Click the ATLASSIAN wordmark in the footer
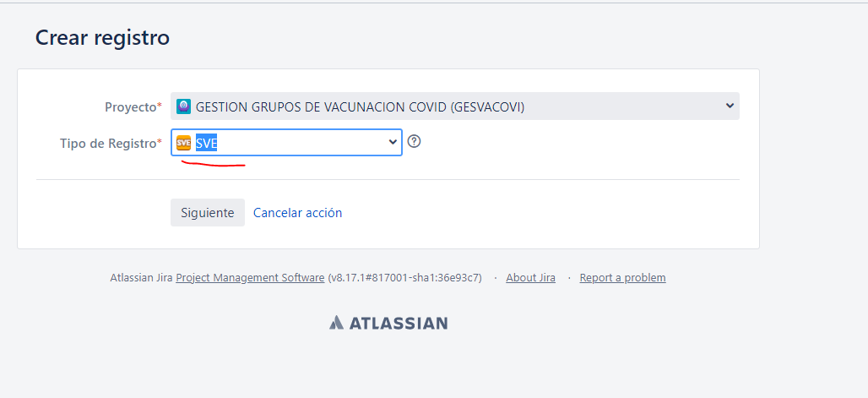Screen dimensions: 868x398 [x=399, y=323]
